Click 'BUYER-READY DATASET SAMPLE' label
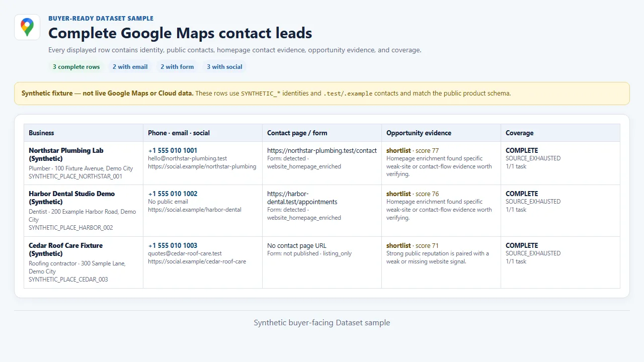The height and width of the screenshot is (362, 644). (x=101, y=18)
